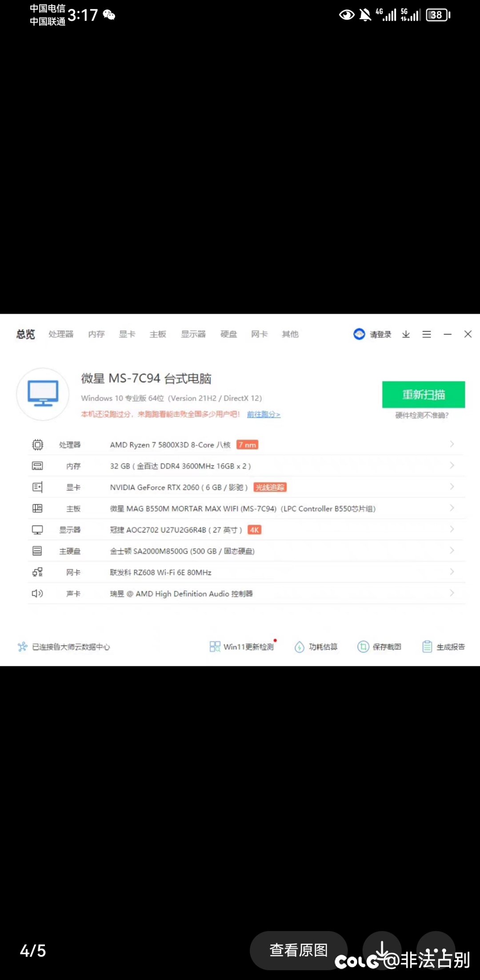
Task: Click the green 重新扫描 button
Action: [x=424, y=394]
